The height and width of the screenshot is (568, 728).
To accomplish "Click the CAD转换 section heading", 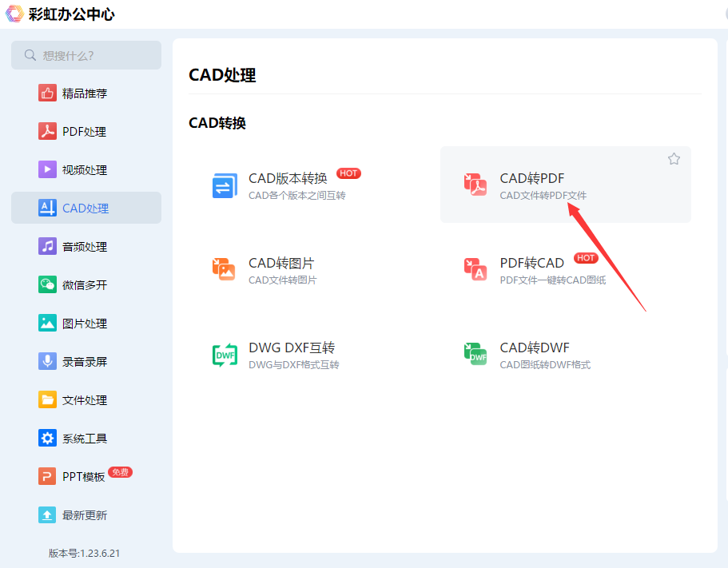I will 217,123.
